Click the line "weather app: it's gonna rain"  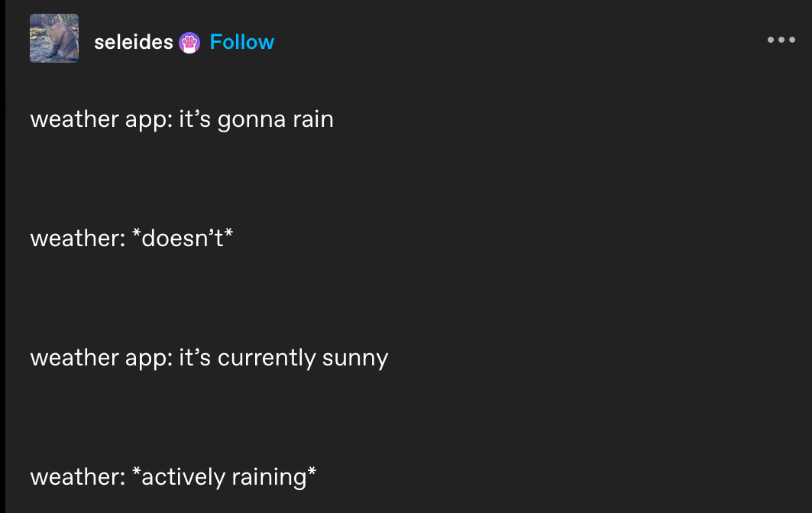pos(182,120)
